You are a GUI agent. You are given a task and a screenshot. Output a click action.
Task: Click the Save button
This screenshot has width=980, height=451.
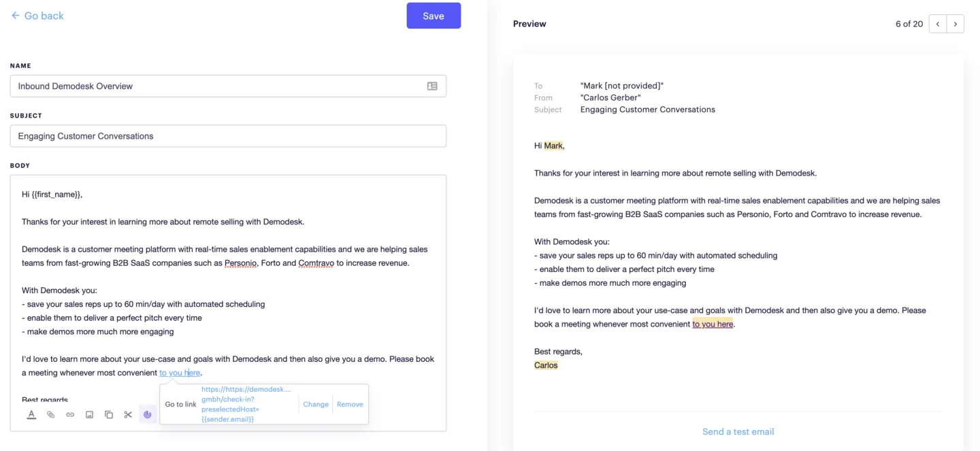click(x=434, y=16)
